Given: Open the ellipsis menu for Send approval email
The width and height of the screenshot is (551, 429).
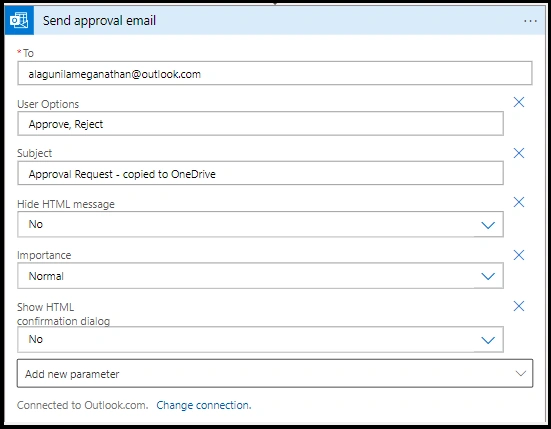Looking at the screenshot, I should point(530,21).
